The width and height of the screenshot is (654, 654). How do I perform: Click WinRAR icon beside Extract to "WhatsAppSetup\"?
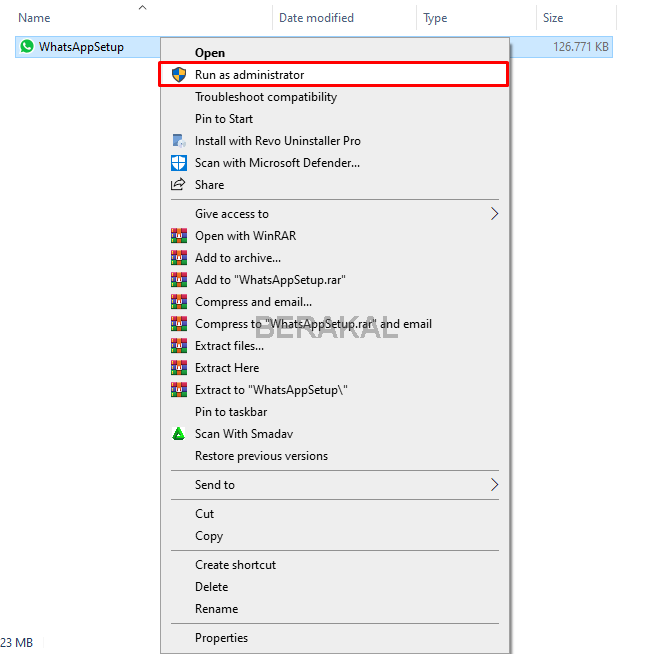click(179, 390)
